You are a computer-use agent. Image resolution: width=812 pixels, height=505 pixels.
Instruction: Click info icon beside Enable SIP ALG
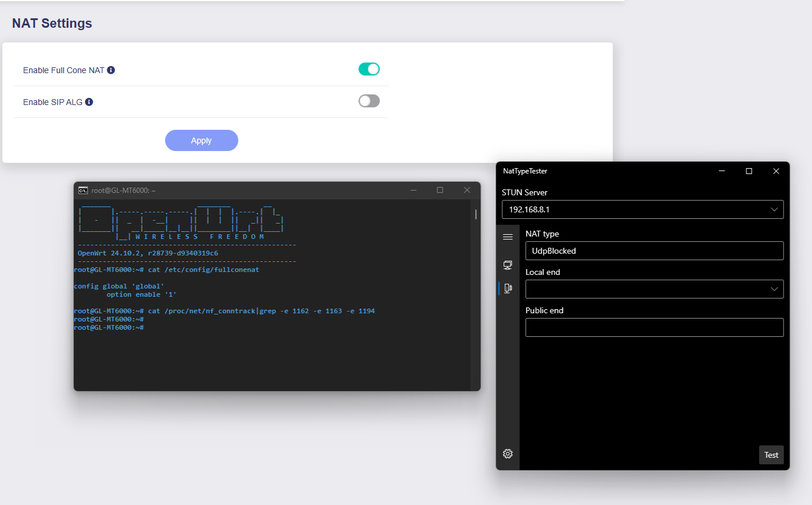point(89,102)
